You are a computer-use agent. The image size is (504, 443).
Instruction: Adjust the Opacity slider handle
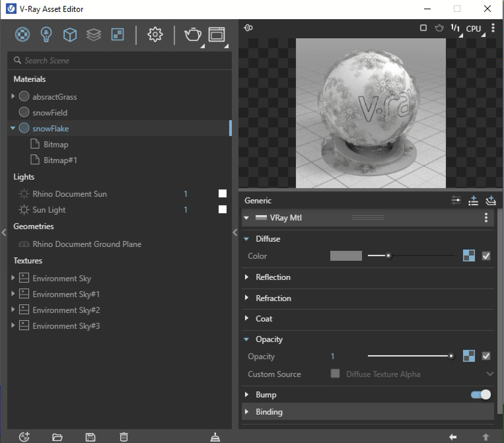(x=451, y=356)
